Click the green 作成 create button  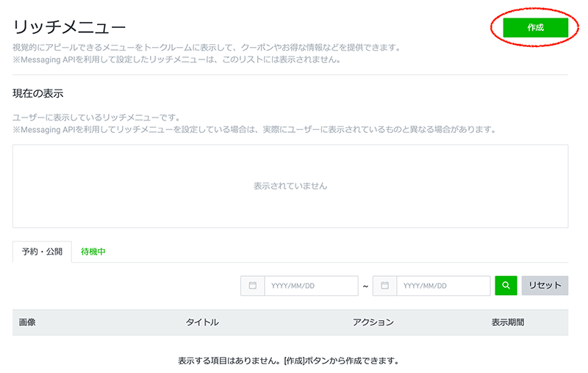coord(535,27)
